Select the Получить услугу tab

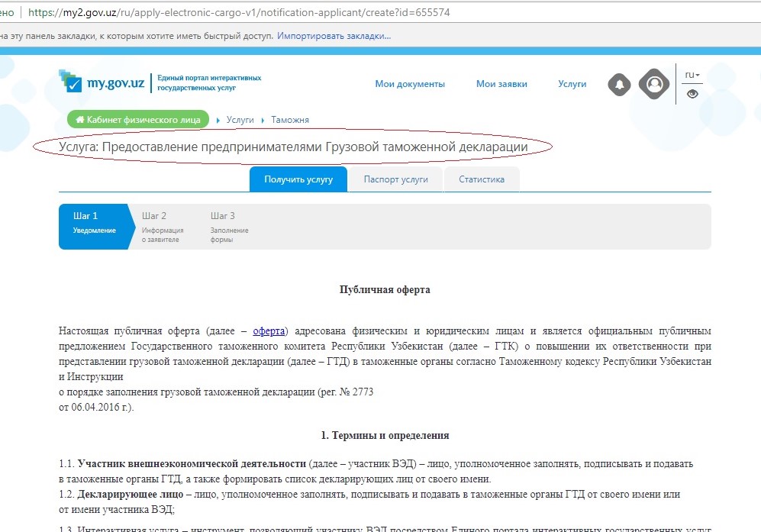point(298,179)
